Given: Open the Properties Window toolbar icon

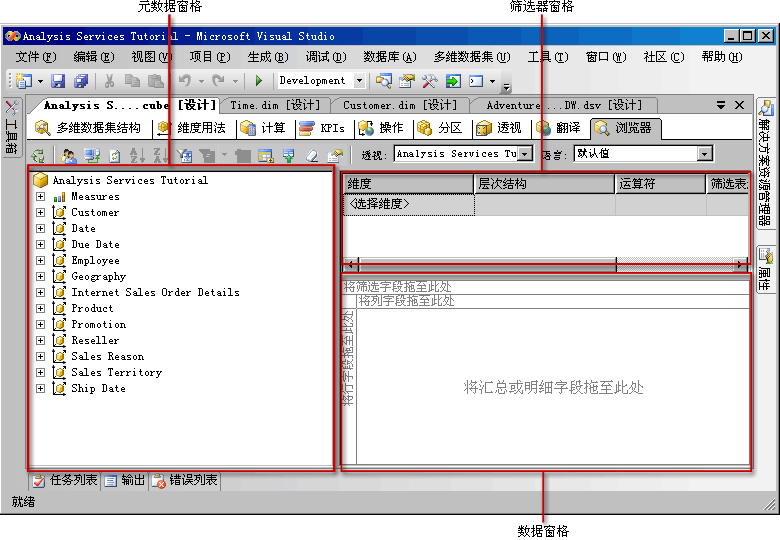Looking at the screenshot, I should pos(407,81).
